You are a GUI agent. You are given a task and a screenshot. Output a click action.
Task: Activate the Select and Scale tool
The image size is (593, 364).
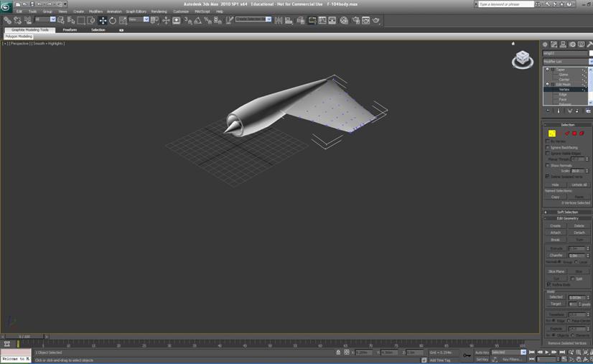(x=123, y=20)
